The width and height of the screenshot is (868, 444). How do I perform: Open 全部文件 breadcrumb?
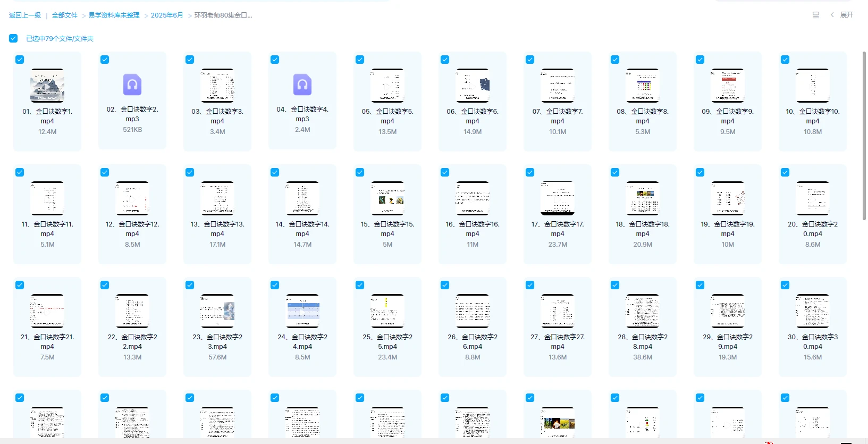click(65, 15)
